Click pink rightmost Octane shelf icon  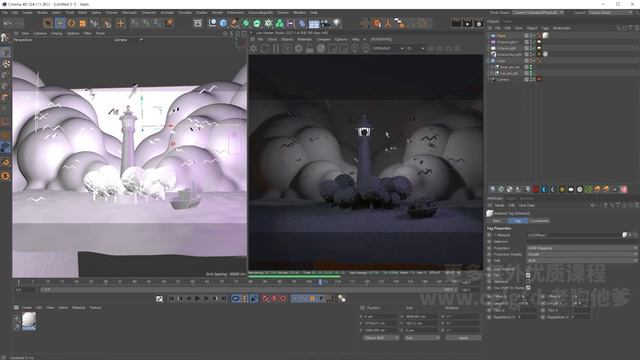click(x=624, y=189)
